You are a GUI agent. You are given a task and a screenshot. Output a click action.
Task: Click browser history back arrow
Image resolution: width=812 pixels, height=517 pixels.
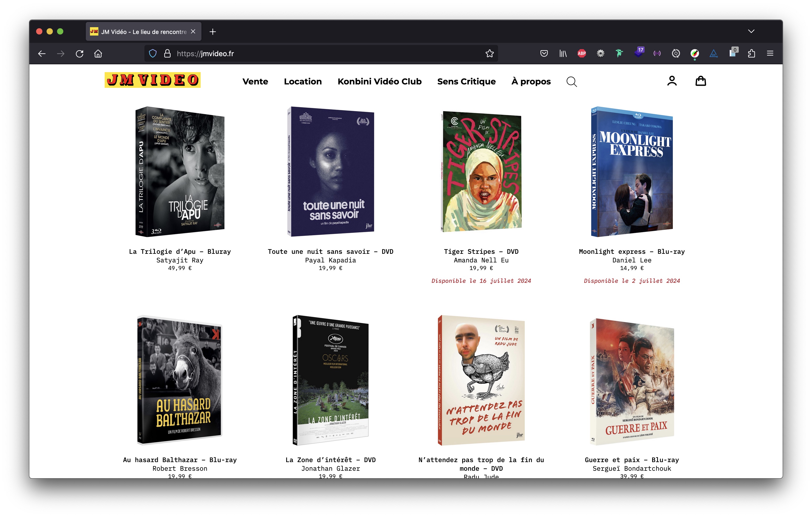41,53
